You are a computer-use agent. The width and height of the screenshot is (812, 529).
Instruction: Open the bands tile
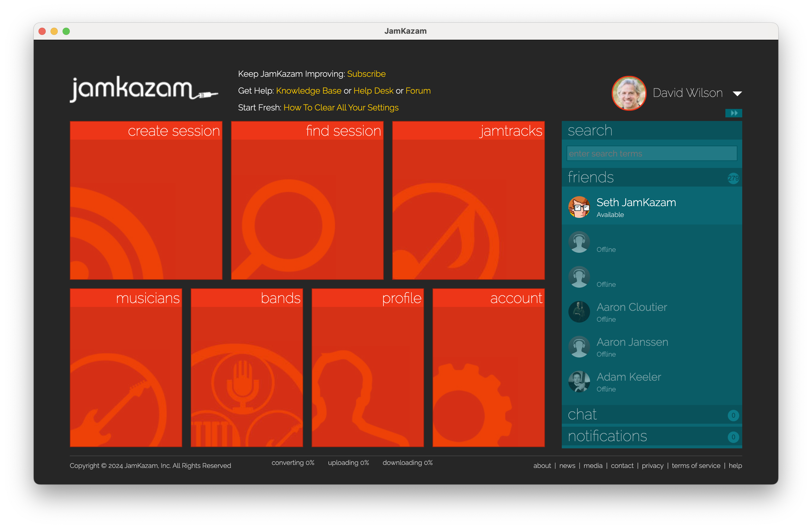tap(247, 368)
